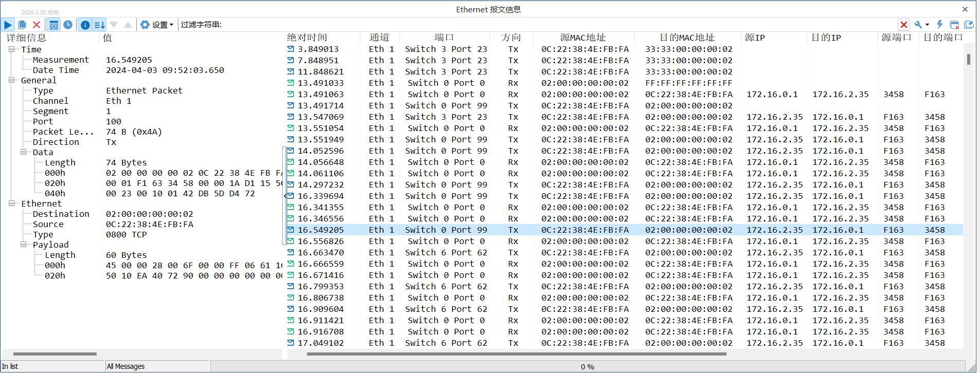The height and width of the screenshot is (373, 980).
Task: Click the icon of message 16.549205
Action: point(291,230)
